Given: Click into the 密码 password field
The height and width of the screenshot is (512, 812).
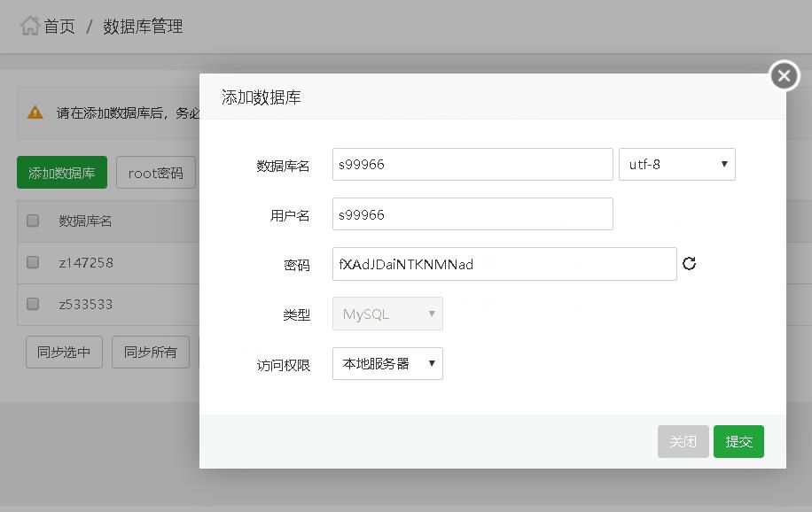Looking at the screenshot, I should pyautogui.click(x=504, y=264).
